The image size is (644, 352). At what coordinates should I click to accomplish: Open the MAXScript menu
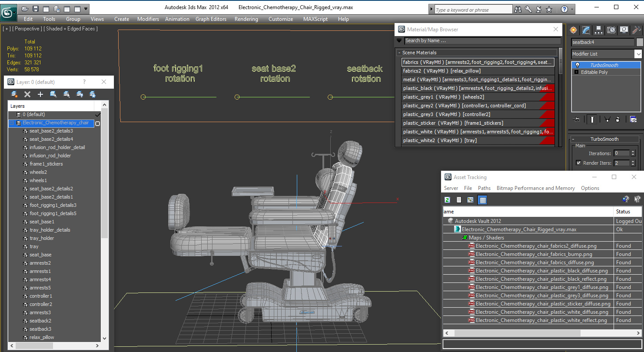[315, 19]
